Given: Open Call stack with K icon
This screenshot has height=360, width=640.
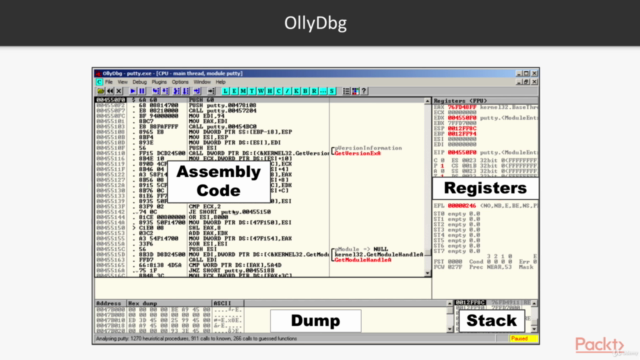Looking at the screenshot, I should [296, 91].
